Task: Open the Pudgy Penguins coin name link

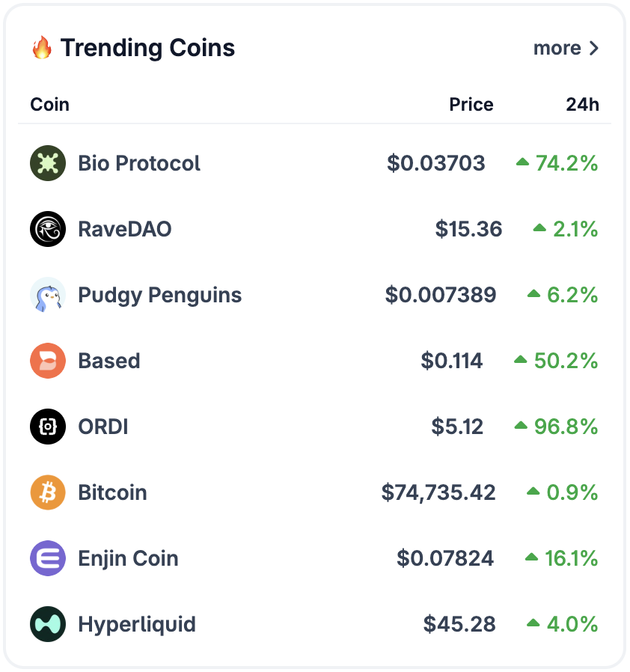Action: tap(159, 295)
